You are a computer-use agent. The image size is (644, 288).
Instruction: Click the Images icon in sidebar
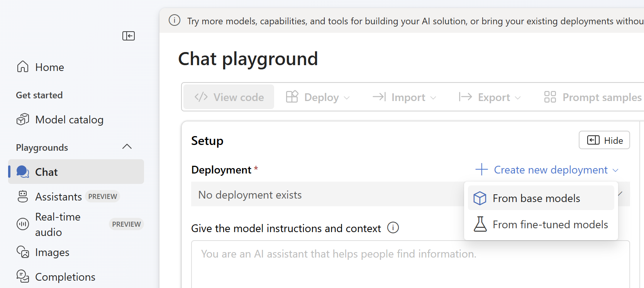[23, 252]
